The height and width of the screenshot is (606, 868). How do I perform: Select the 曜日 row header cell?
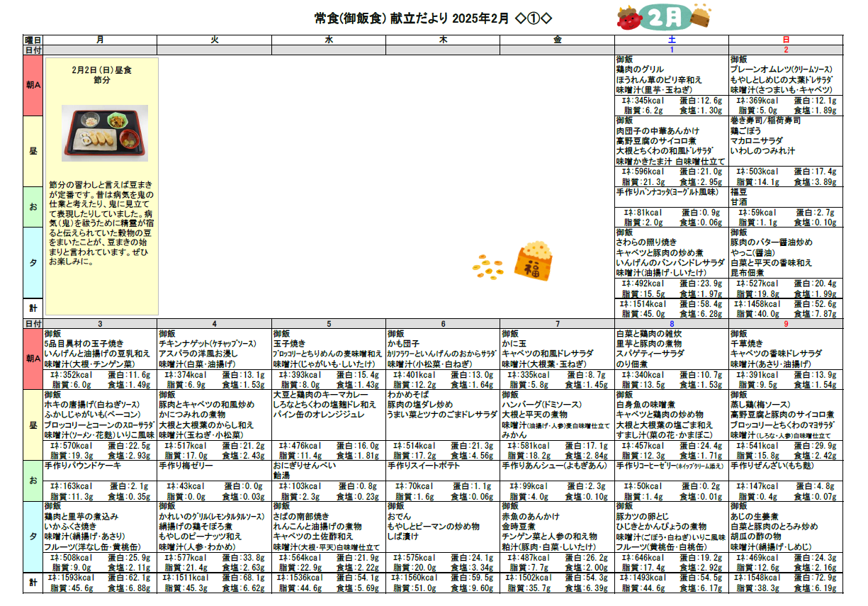point(33,40)
